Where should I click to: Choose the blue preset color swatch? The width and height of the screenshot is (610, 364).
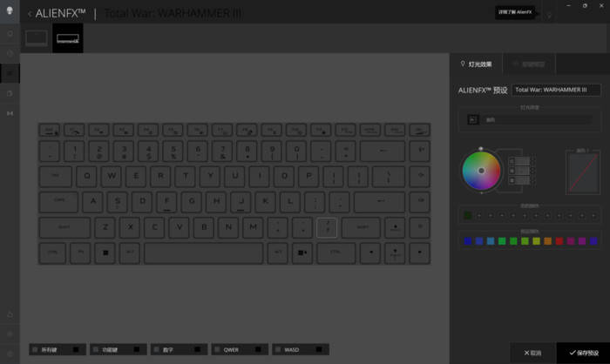468,240
